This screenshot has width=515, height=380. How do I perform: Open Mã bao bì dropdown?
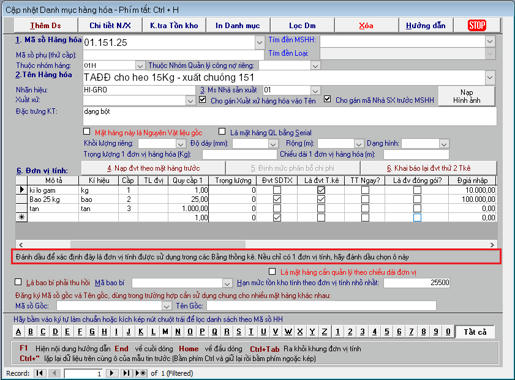click(x=227, y=283)
